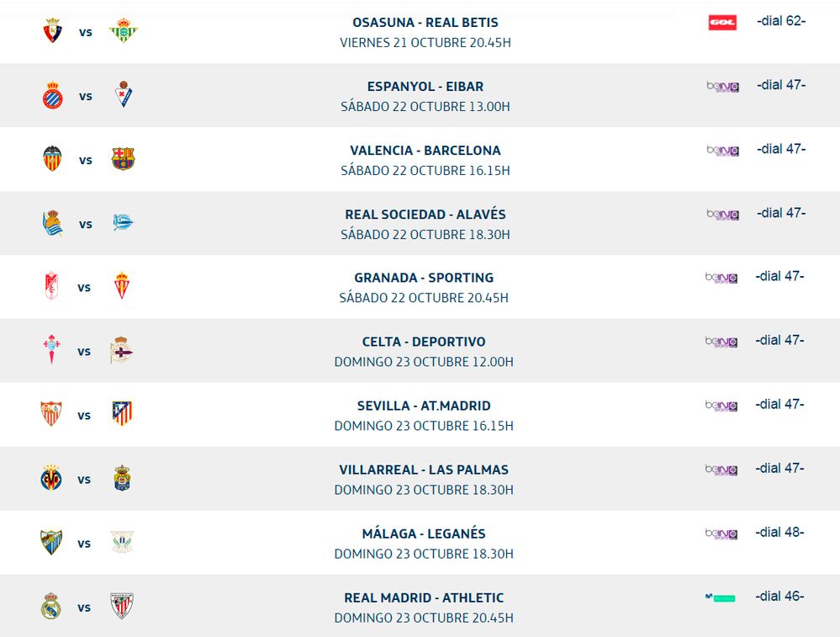Select the Athletic Club badge
Viewport: 840px width, 637px height.
coord(123,605)
